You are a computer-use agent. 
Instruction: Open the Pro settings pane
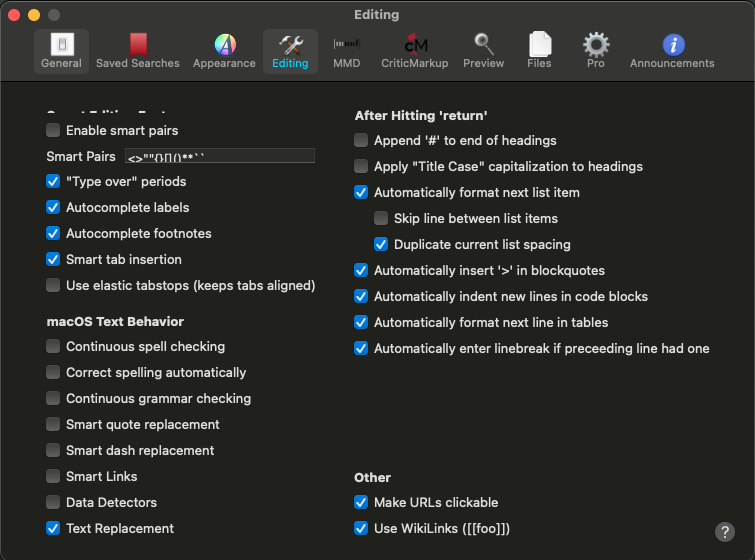596,51
